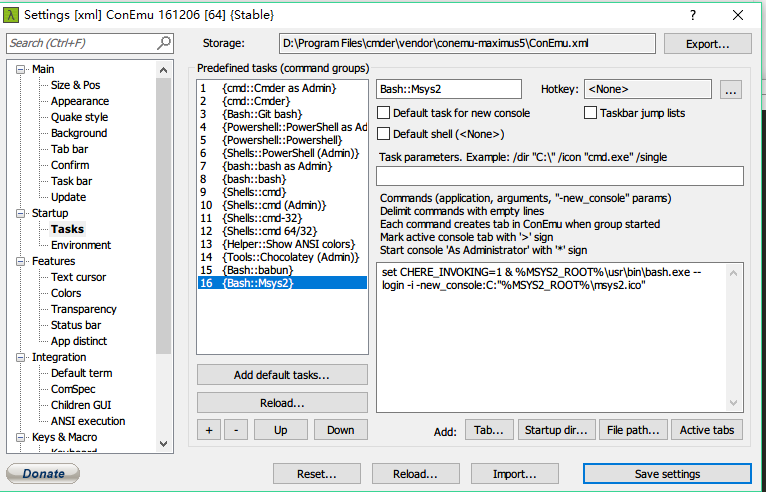Select Status bar settings

(76, 325)
